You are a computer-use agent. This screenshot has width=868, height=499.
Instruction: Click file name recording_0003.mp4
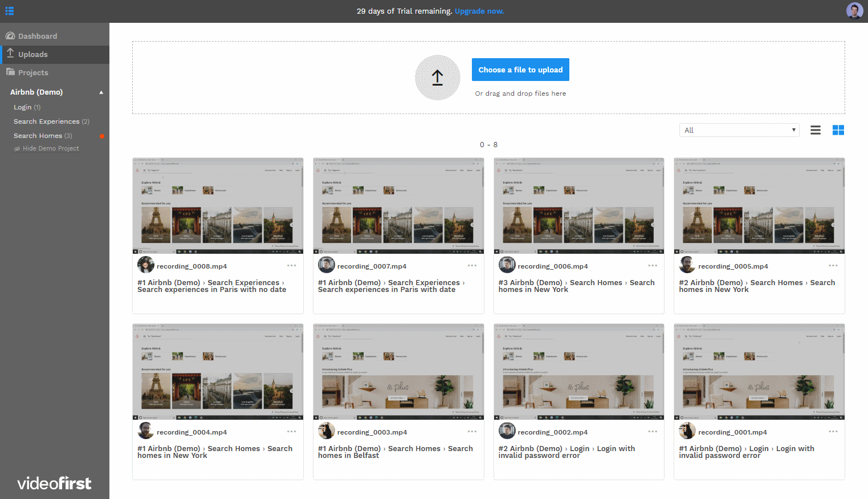coord(372,432)
